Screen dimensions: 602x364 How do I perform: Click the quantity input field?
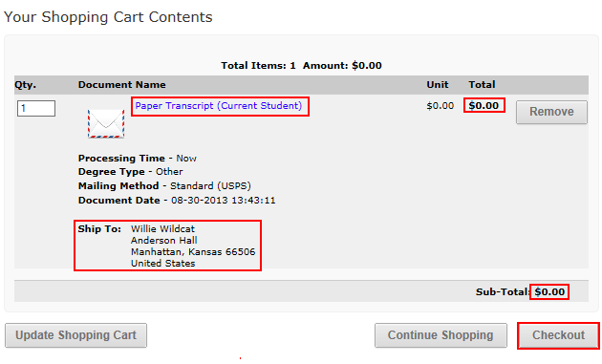click(x=36, y=108)
